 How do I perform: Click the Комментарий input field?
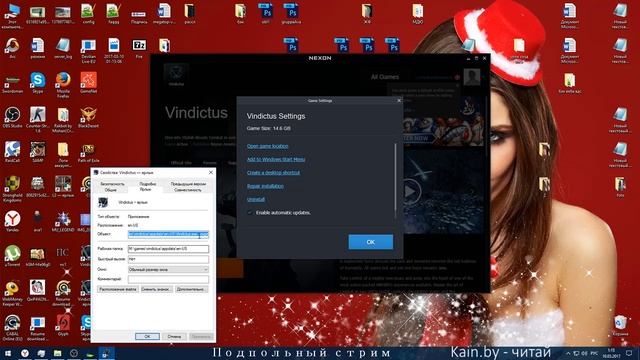[x=168, y=279]
